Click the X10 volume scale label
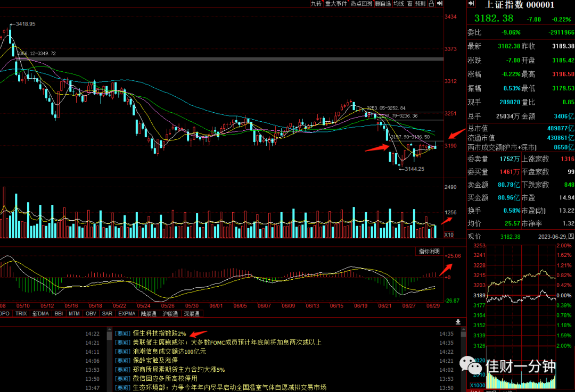The width and height of the screenshot is (575, 392). [449, 235]
